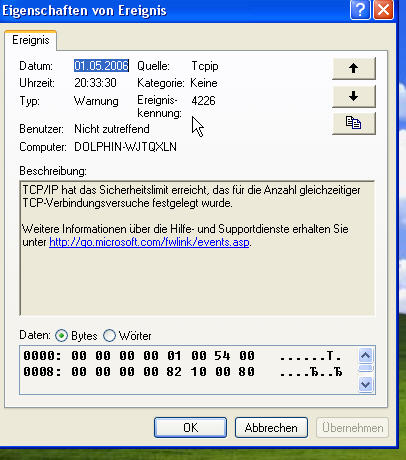This screenshot has height=460, width=406.
Task: Click the dialog title bar text
Action: (x=84, y=11)
